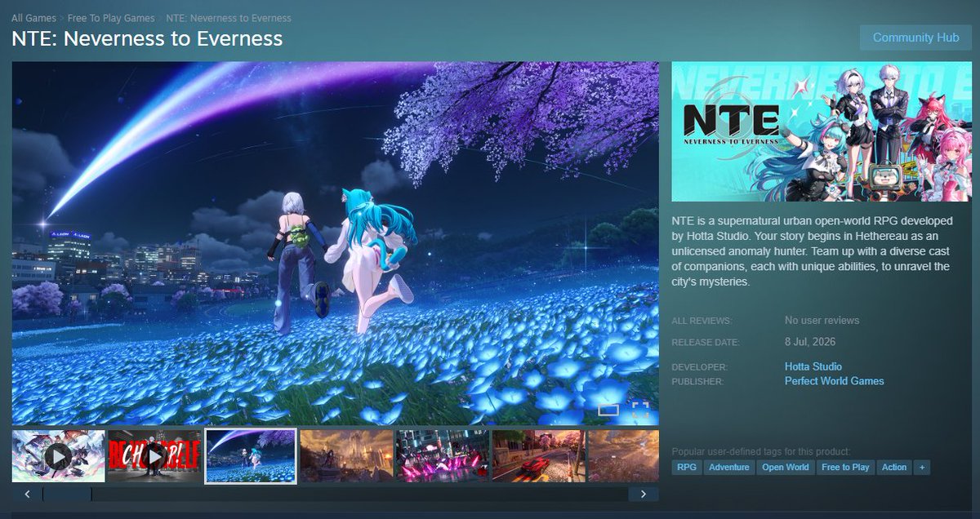Select the pink neon combat screenshot thumbnail
This screenshot has width=980, height=519.
443,456
